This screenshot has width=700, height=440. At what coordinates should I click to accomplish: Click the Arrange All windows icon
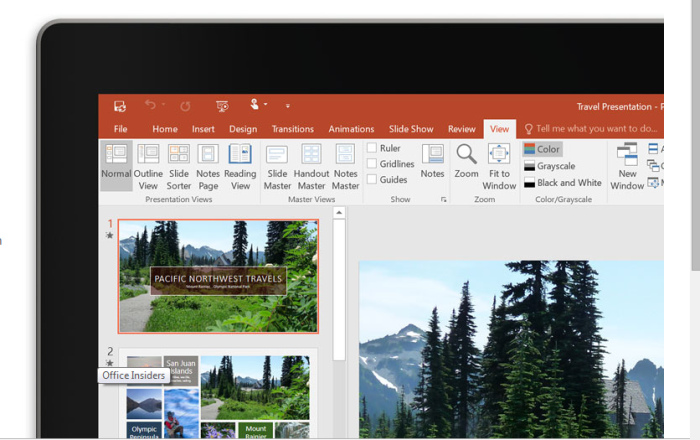tap(653, 149)
